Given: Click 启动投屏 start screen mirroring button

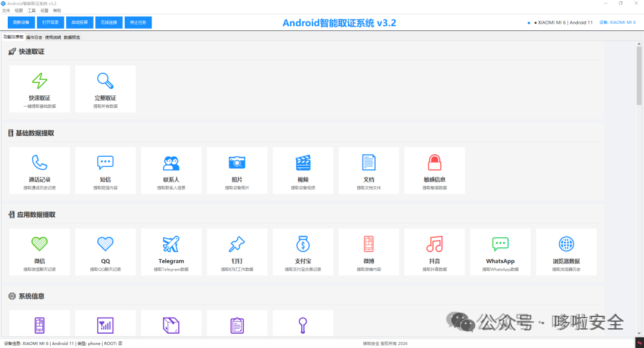Looking at the screenshot, I should coord(80,23).
